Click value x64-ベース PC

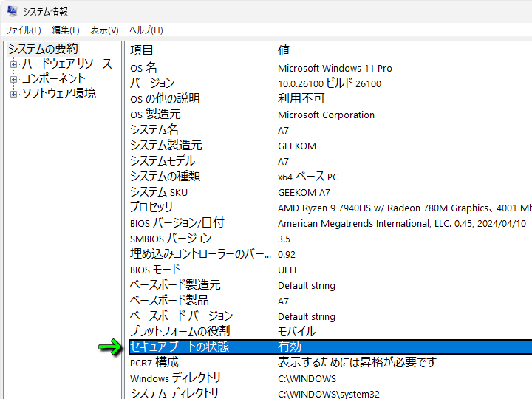click(x=307, y=177)
